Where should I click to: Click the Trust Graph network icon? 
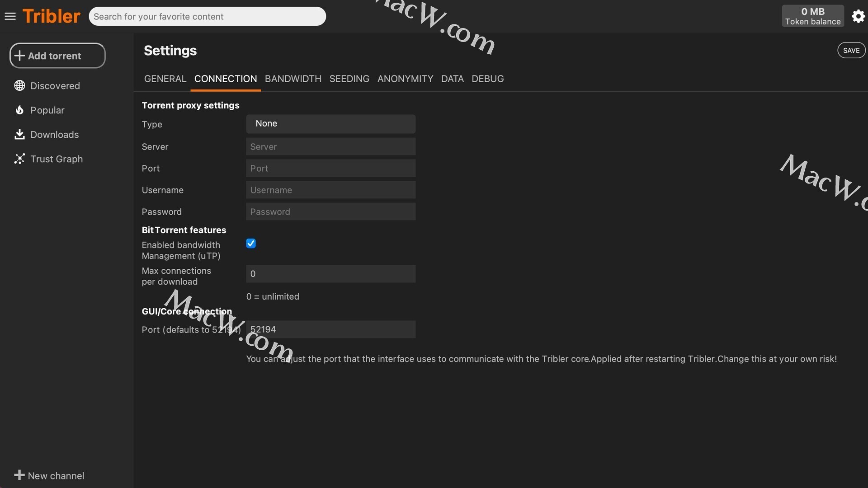[x=19, y=159]
